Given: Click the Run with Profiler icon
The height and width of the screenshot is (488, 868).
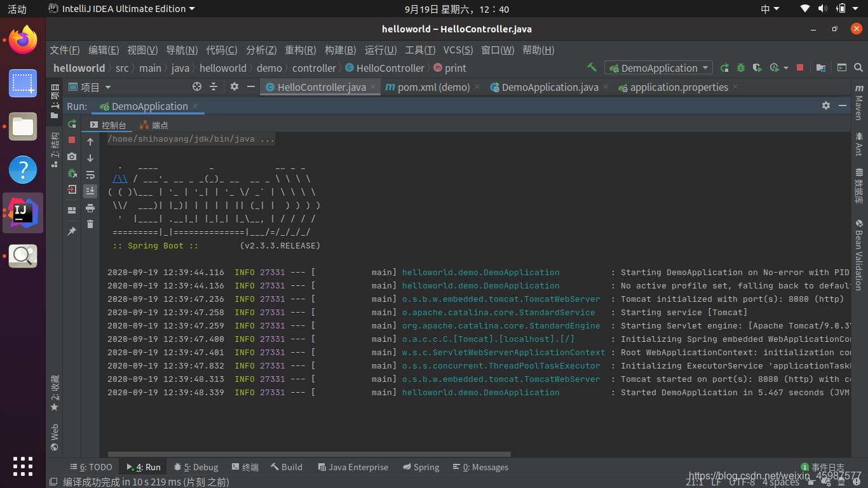Looking at the screenshot, I should pos(774,67).
